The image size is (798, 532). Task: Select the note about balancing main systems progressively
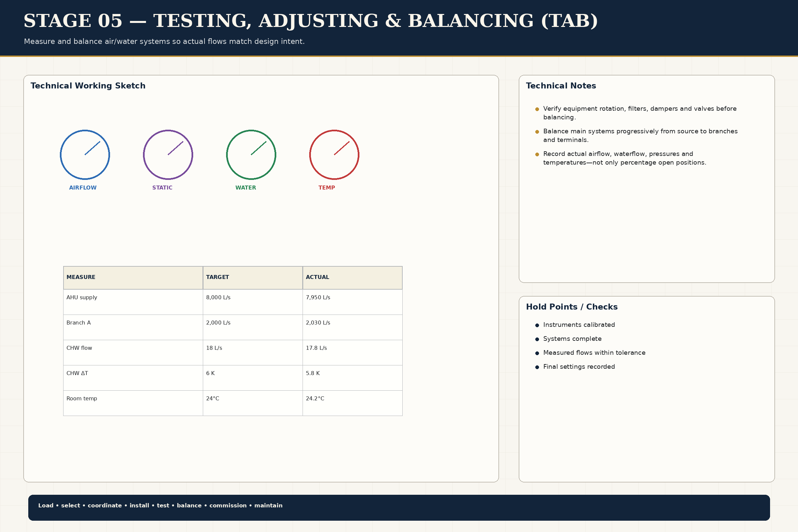point(640,135)
